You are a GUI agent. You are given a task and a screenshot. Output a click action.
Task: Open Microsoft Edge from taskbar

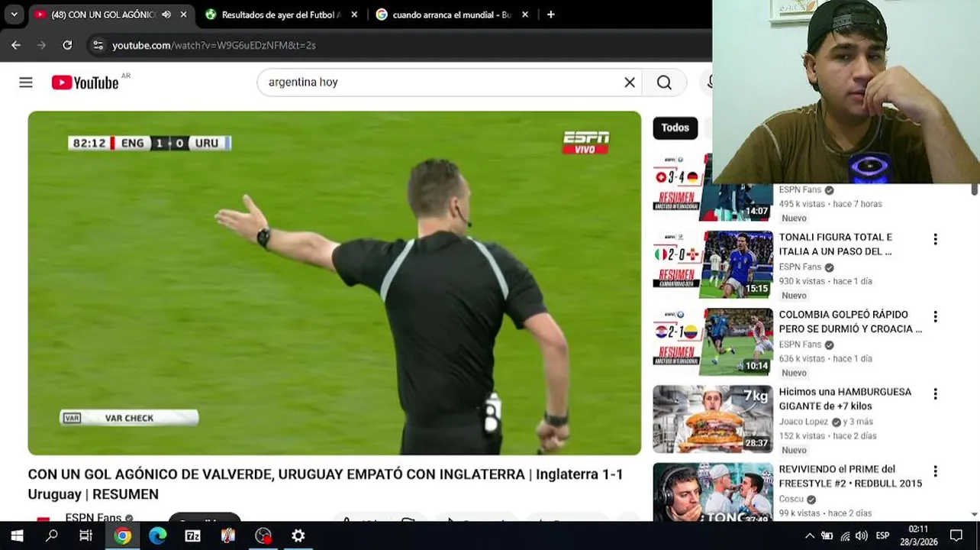pos(157,535)
